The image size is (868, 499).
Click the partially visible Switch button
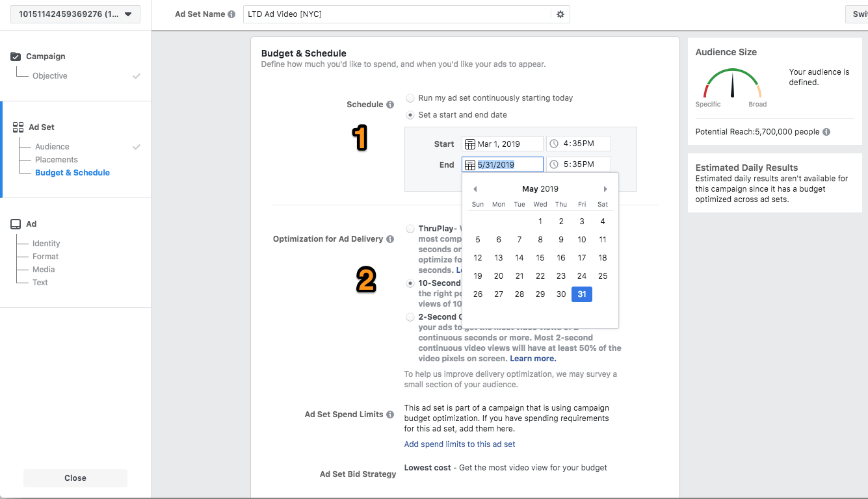856,14
